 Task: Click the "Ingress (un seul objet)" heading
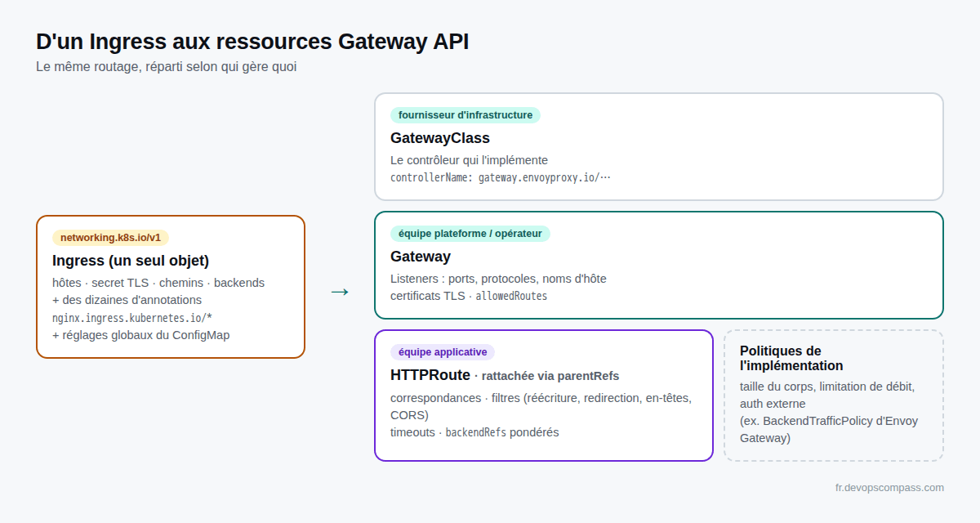pyautogui.click(x=131, y=261)
